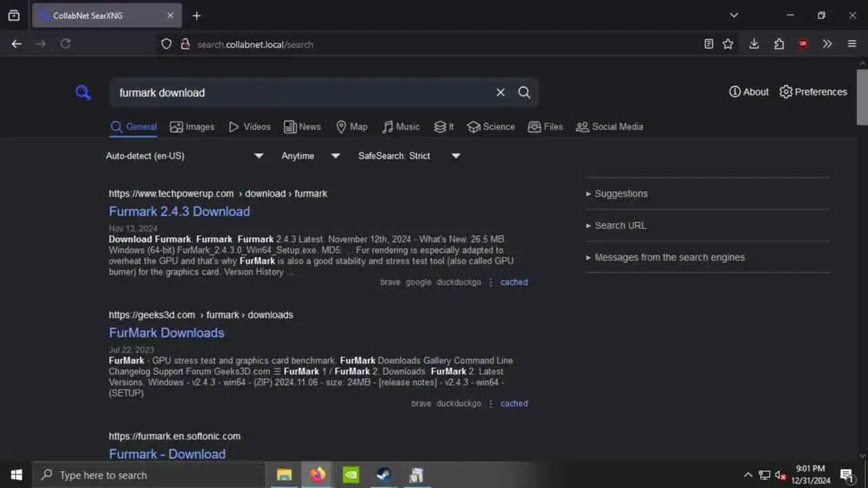
Task: Click the SearXNG magnifier logo
Action: pyautogui.click(x=83, y=93)
